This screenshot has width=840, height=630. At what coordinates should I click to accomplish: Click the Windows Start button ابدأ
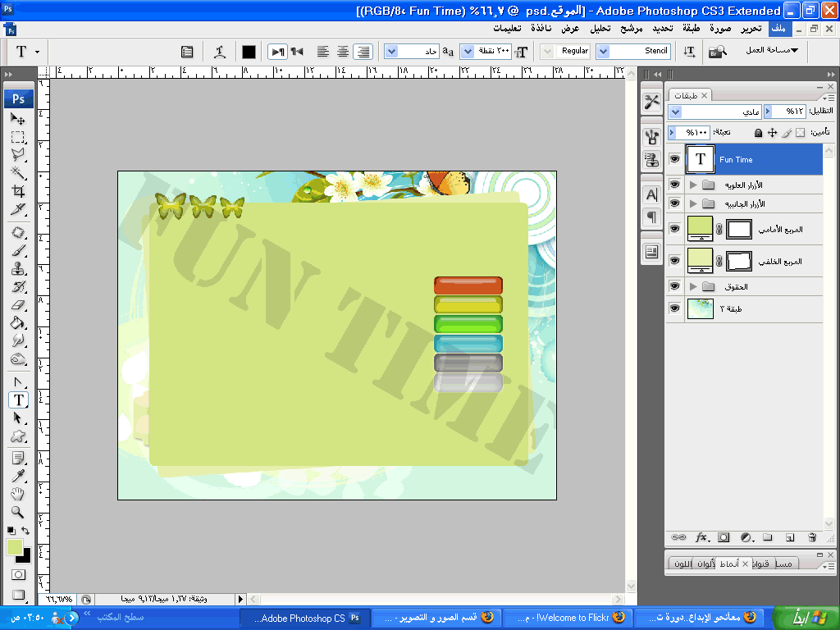(801, 617)
